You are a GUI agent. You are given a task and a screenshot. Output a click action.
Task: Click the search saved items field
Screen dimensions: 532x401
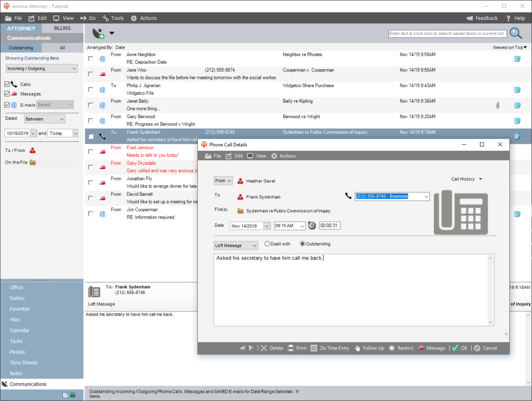click(x=448, y=34)
